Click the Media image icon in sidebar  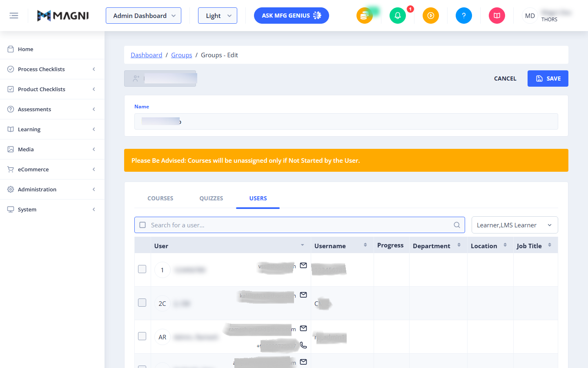(x=11, y=149)
